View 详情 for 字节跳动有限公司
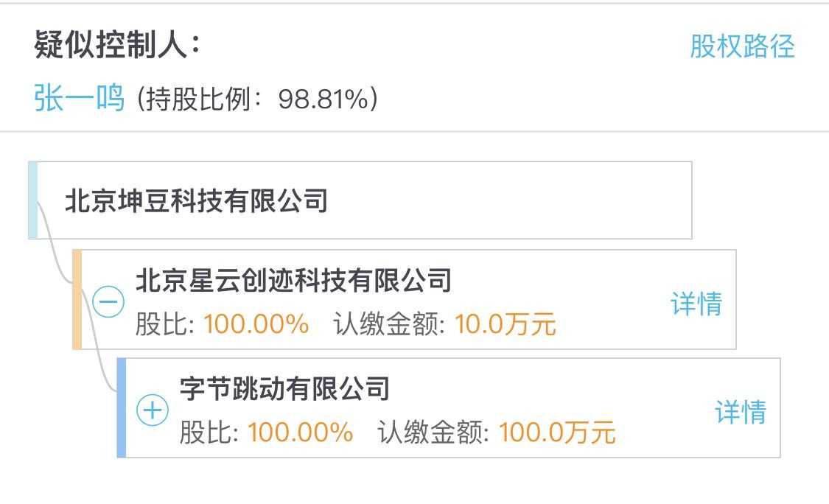This screenshot has width=829, height=504. coord(741,412)
